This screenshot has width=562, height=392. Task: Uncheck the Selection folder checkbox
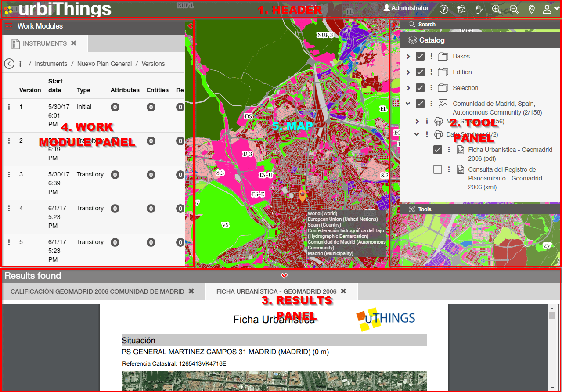(420, 88)
